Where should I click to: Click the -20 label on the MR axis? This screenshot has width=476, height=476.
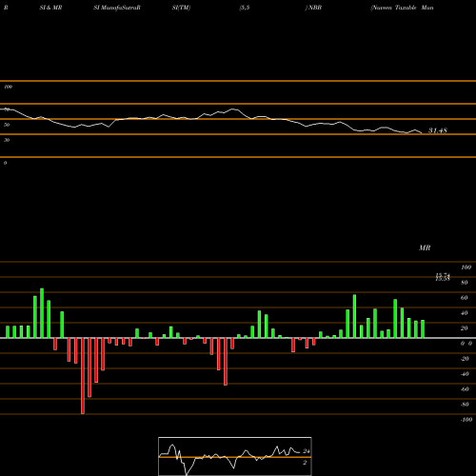pyautogui.click(x=465, y=359)
